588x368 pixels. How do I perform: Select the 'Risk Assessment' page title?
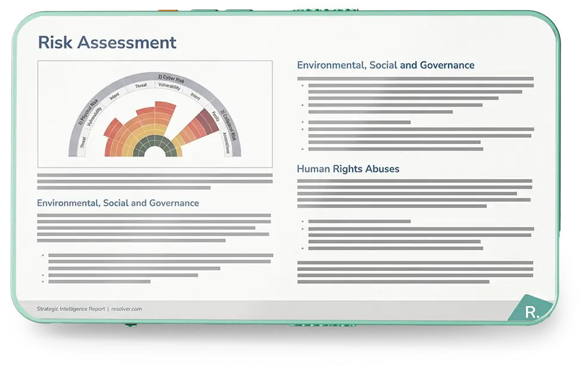[107, 42]
